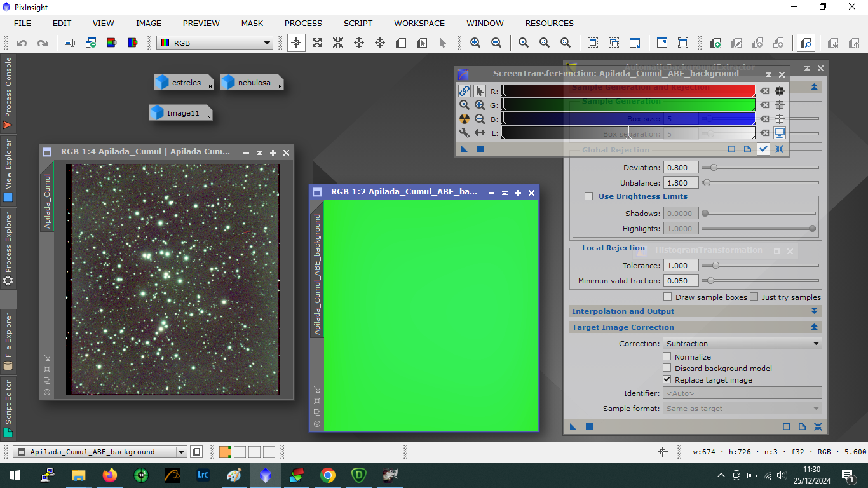Click the Redo arrow in the toolbar

point(43,43)
